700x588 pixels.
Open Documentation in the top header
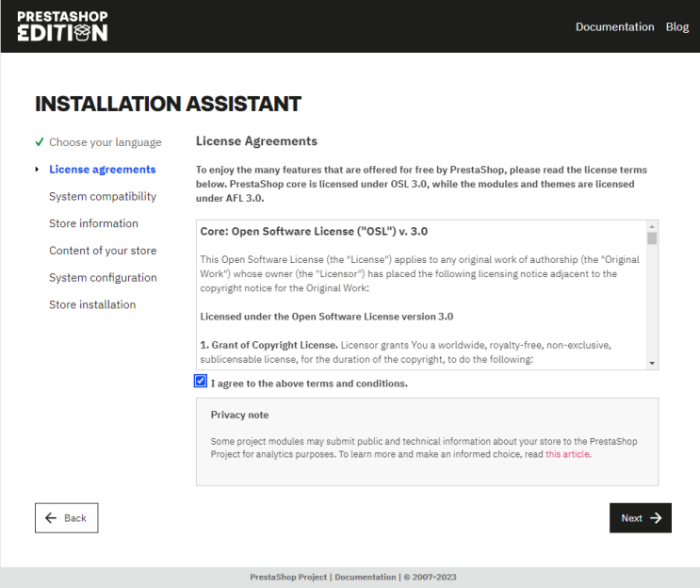(x=614, y=26)
